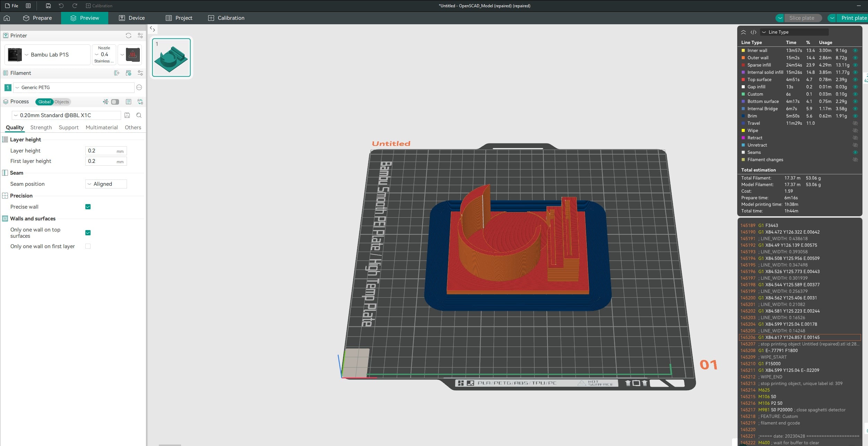The height and width of the screenshot is (446, 868).
Task: Click the g-code view brackets icon
Action: pyautogui.click(x=754, y=32)
